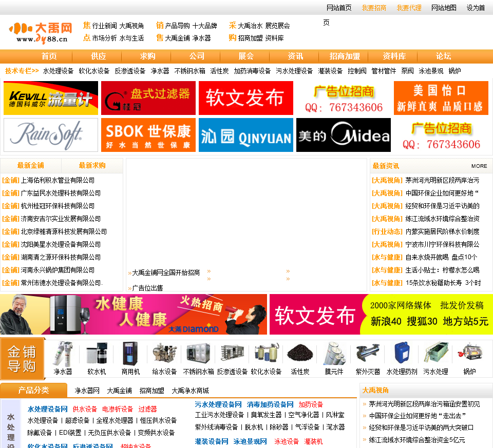The width and height of the screenshot is (493, 448).
Task: Click the 沁园 QINYUAN banner ad
Action: (x=246, y=135)
